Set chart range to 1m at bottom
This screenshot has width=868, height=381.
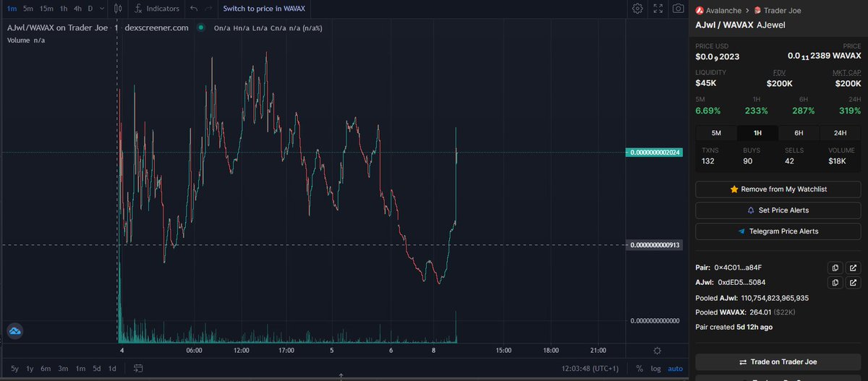point(80,369)
